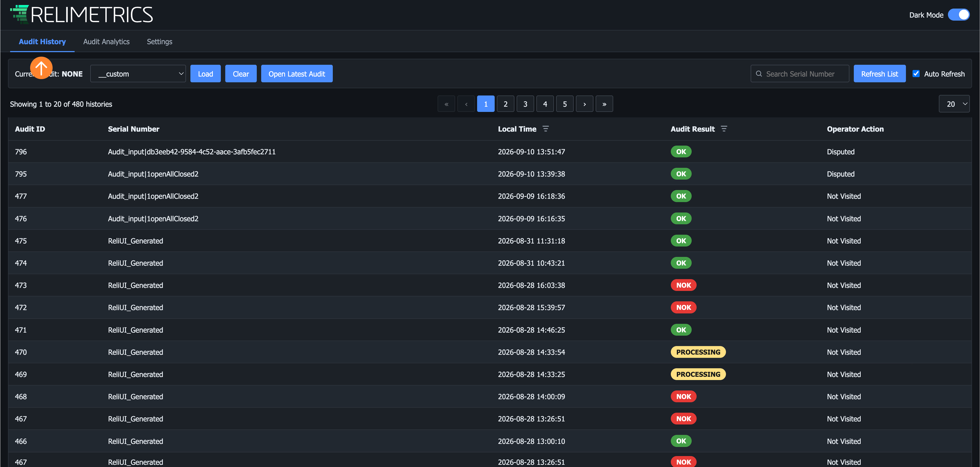Switch to the Audit Analytics tab
Viewport: 980px width, 467px height.
pos(106,42)
